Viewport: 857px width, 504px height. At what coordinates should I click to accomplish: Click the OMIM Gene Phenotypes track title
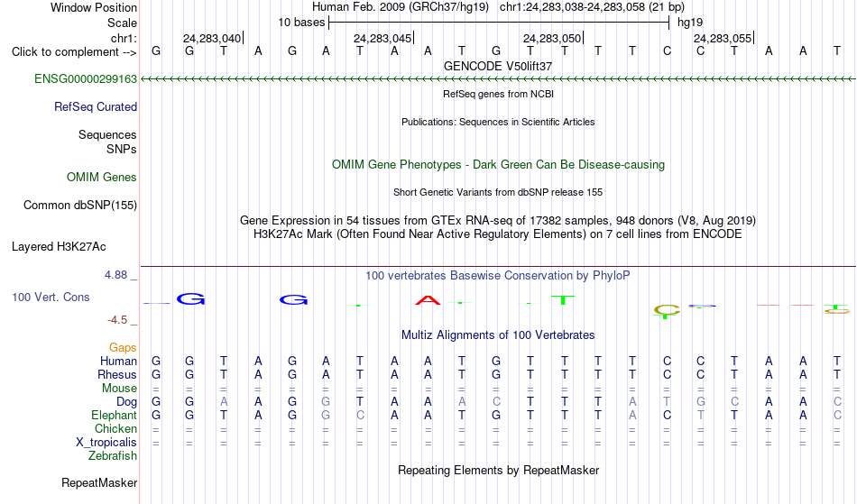pyautogui.click(x=499, y=164)
